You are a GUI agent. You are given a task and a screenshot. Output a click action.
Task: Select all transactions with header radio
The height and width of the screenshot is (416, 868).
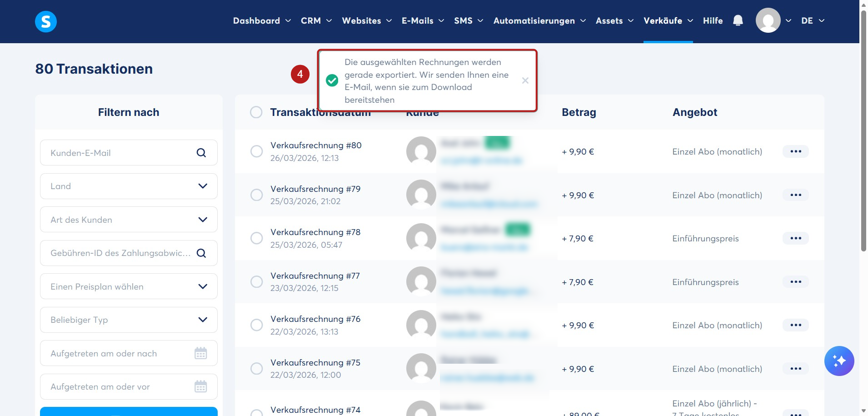coord(256,112)
